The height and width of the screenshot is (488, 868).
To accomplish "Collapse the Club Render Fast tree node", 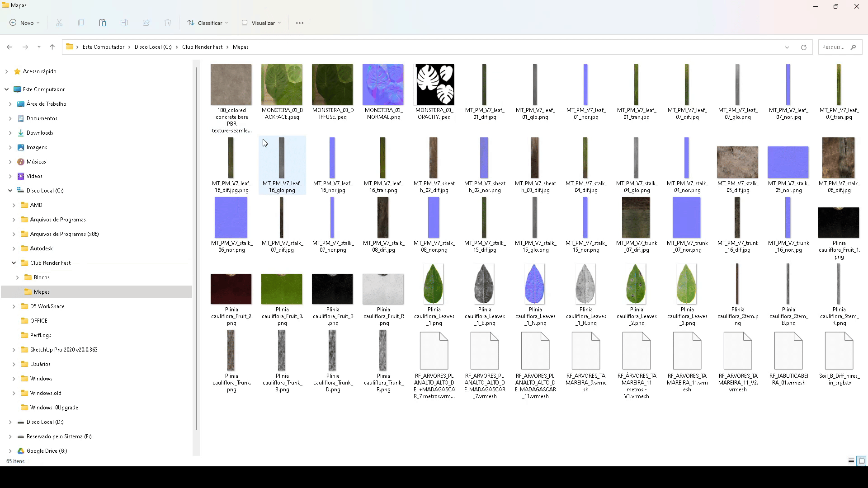I will (14, 263).
